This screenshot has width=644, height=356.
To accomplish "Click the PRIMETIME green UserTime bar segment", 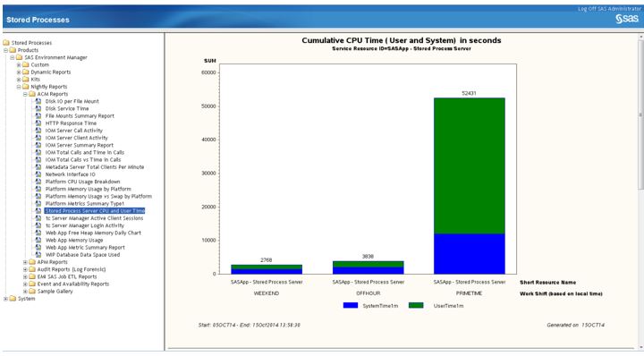I will 469,165.
